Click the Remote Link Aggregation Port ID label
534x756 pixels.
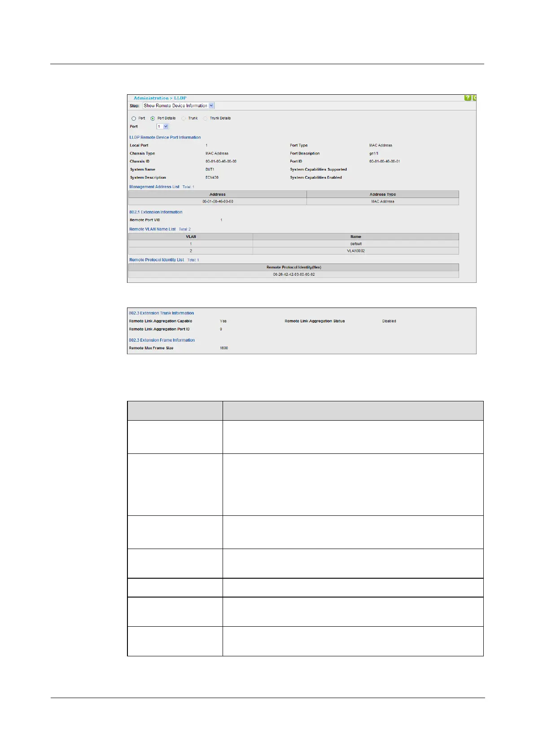[159, 330]
